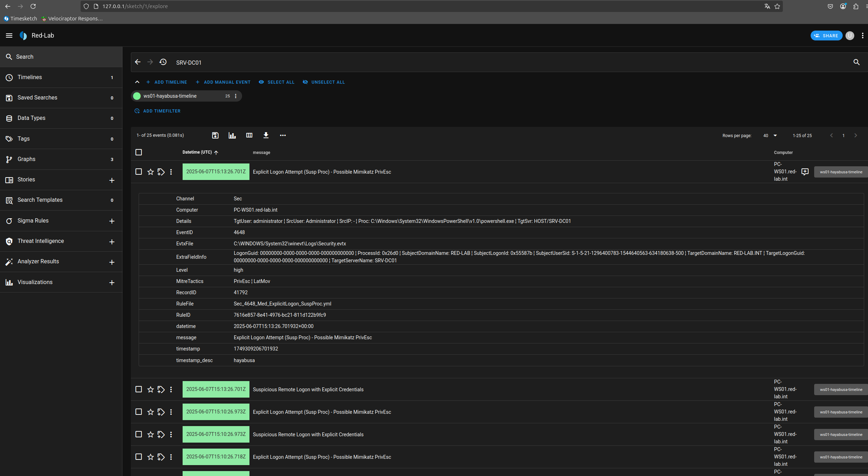
Task: Open Tags sidebar item
Action: [x=61, y=139]
